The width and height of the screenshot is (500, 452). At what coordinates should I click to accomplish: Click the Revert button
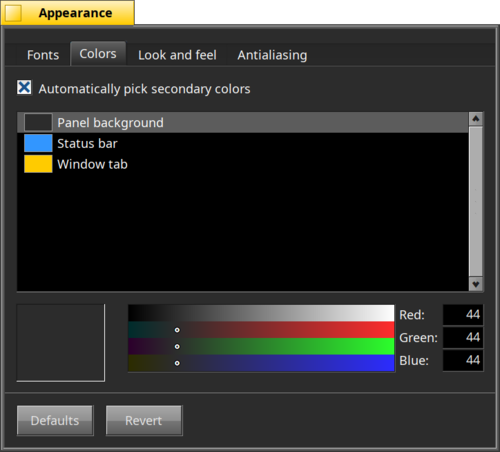(144, 421)
